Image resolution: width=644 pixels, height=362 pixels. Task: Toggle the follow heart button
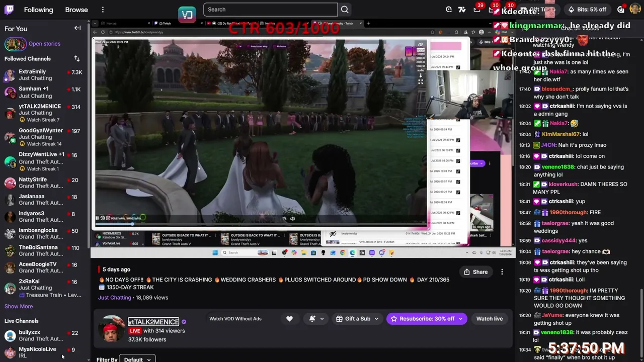tap(289, 319)
